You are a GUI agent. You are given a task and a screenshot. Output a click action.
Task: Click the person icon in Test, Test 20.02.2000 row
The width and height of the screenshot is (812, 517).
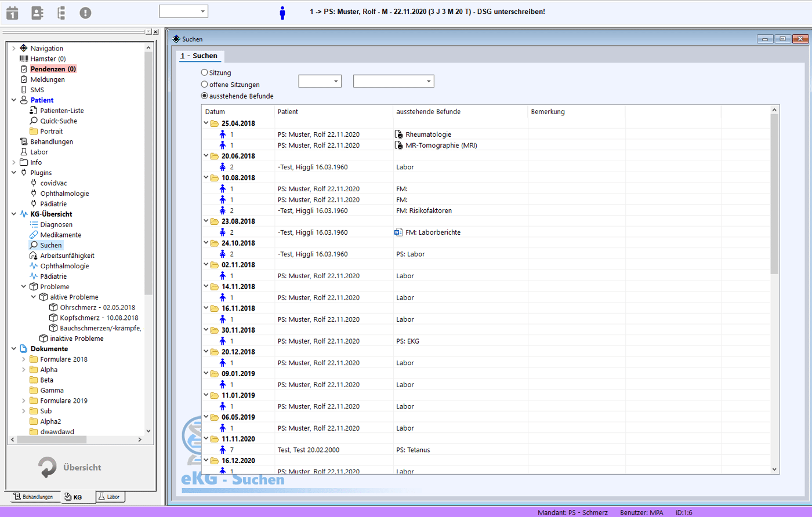pyautogui.click(x=223, y=450)
